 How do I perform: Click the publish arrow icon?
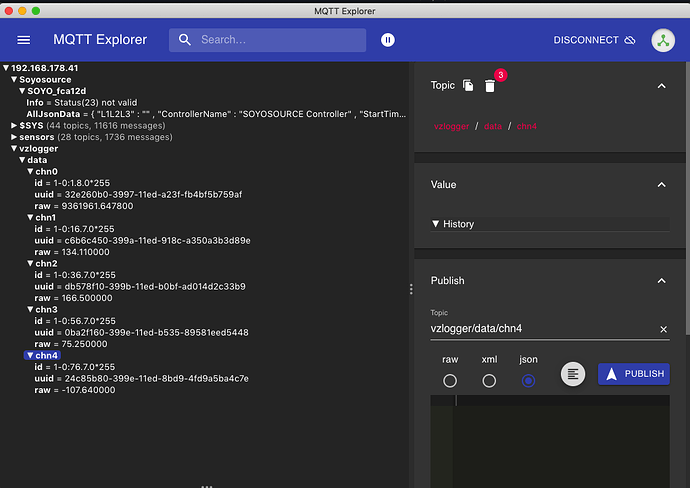click(x=611, y=374)
